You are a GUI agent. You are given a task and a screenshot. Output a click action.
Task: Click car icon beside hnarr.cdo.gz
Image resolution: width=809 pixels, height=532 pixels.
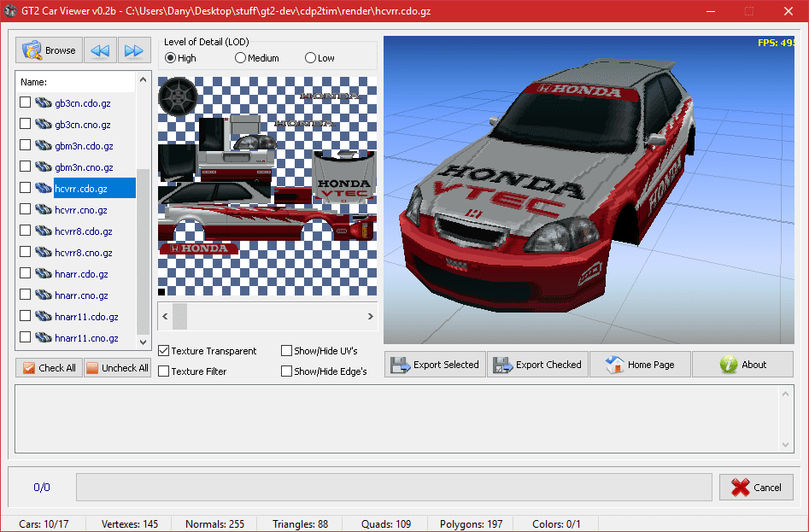(x=44, y=273)
